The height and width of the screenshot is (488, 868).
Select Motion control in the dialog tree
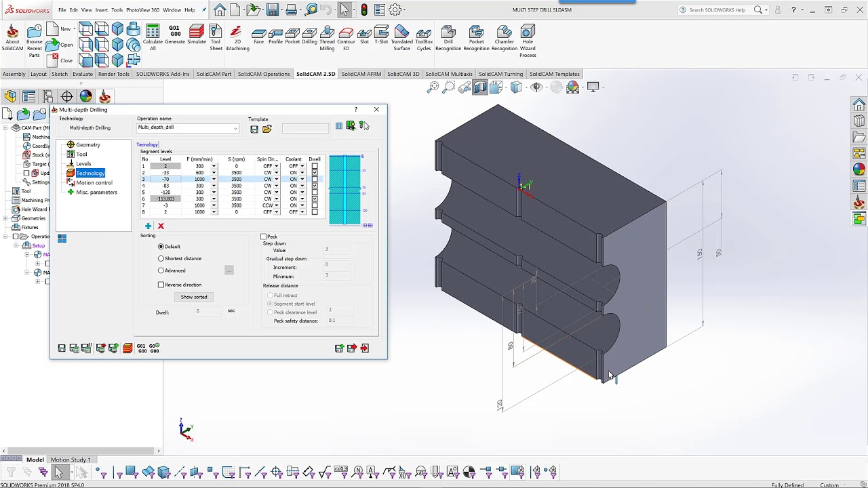point(94,182)
